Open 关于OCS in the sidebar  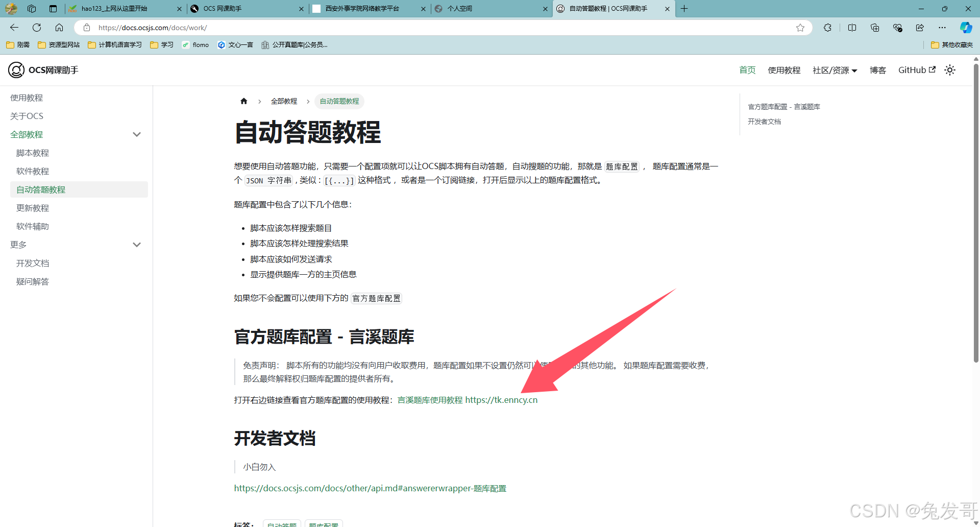click(27, 116)
